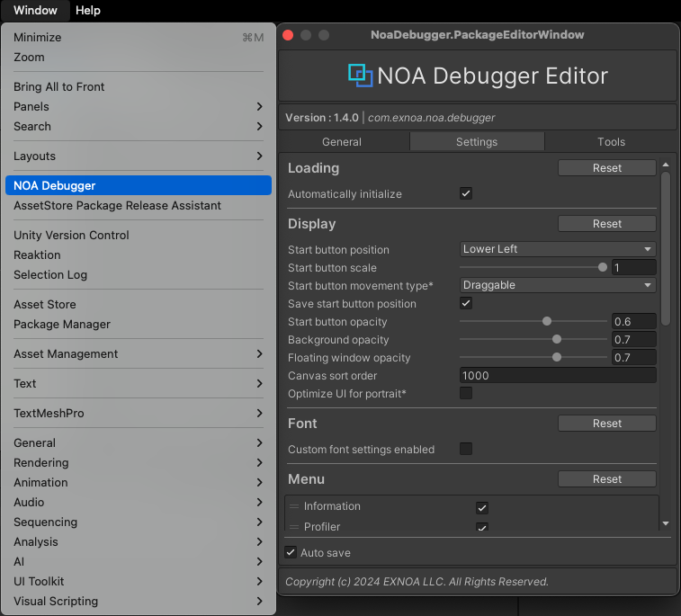
Task: Expand the Layouts submenu
Action: tap(139, 156)
